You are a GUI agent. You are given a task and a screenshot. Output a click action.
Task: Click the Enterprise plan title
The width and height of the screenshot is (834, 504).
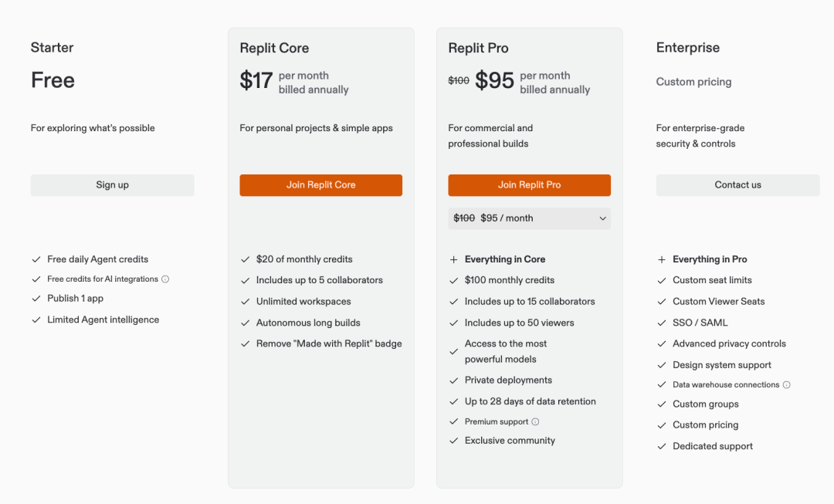coord(687,48)
